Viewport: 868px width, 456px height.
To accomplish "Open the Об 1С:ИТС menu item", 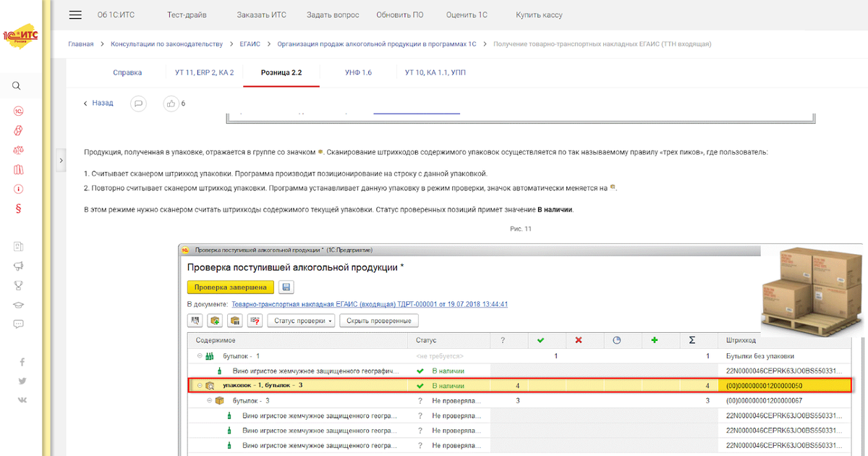I will point(114,14).
